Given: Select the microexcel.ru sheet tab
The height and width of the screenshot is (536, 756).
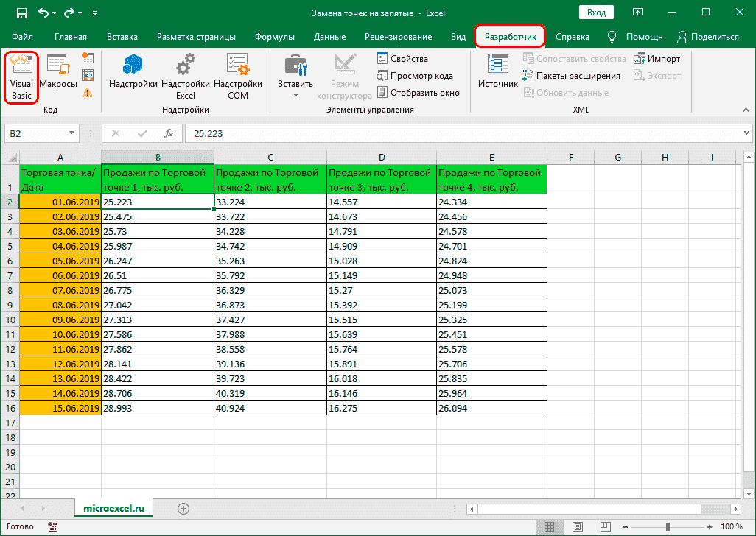Looking at the screenshot, I should point(113,508).
